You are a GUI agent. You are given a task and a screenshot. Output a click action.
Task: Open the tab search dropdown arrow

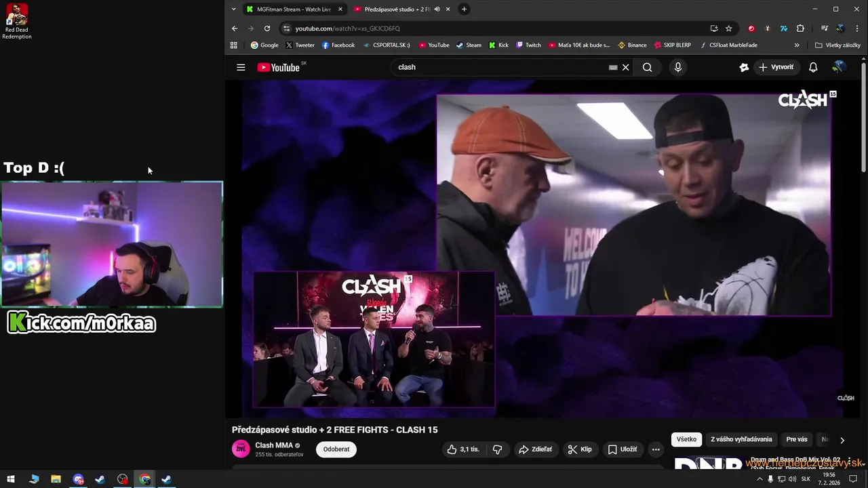pos(233,9)
